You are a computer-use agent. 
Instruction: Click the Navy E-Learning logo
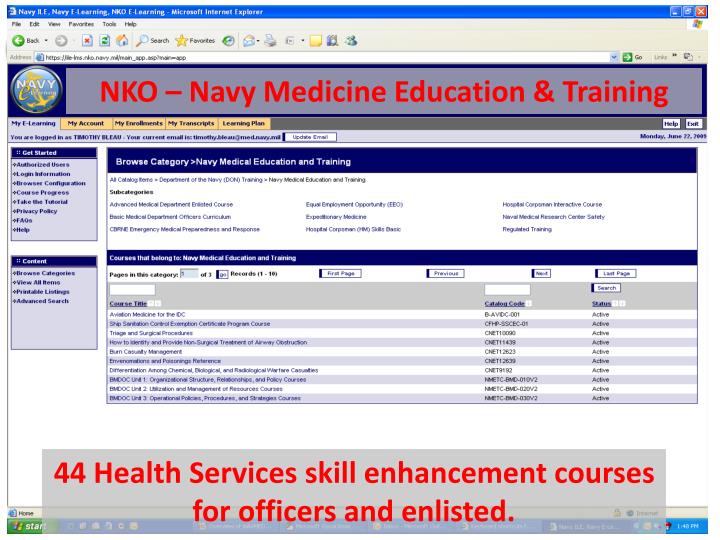[37, 90]
